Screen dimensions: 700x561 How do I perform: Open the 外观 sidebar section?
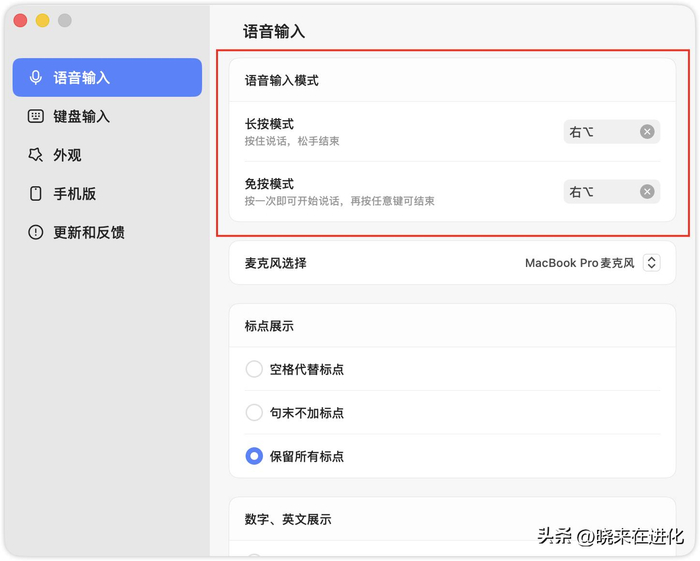tap(107, 155)
